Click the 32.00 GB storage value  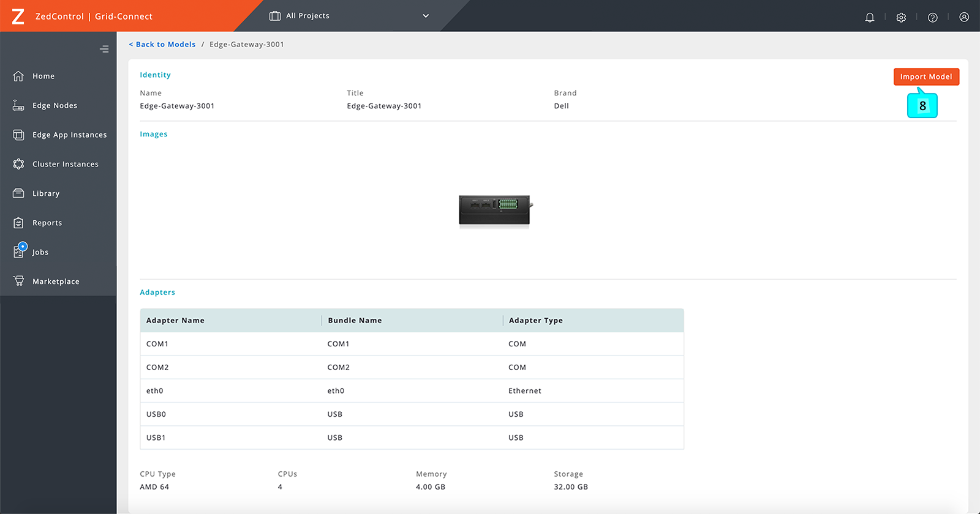point(571,487)
